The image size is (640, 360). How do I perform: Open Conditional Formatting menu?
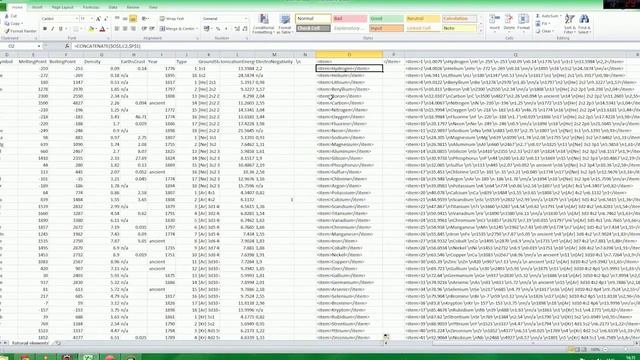coord(263,24)
